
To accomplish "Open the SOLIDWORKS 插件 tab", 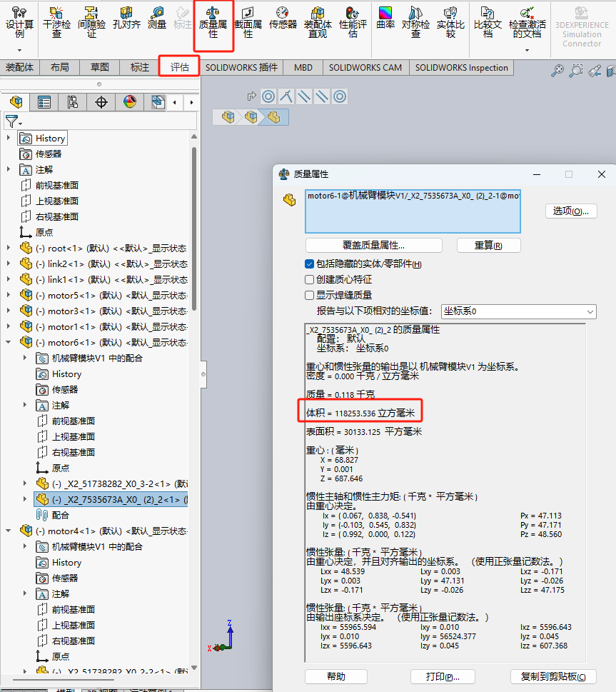I will point(241,68).
